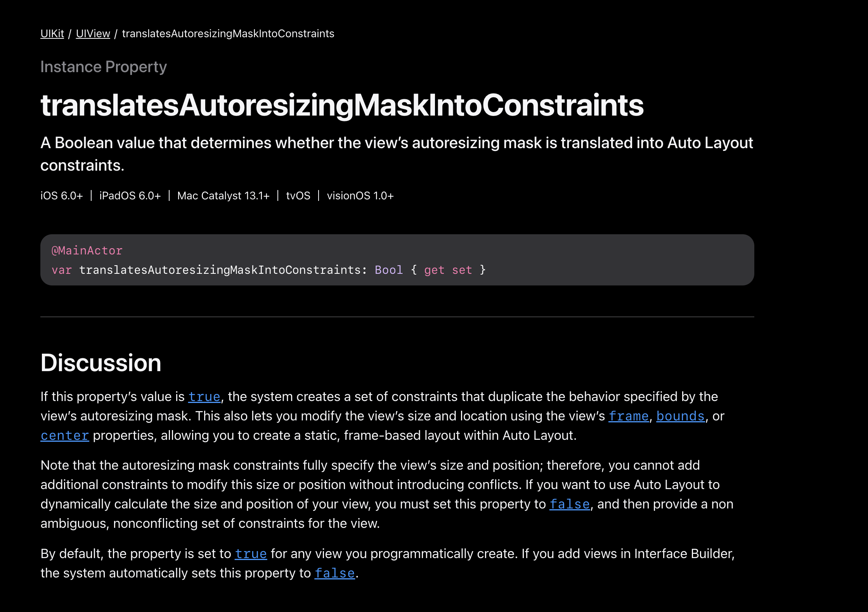Click the Bool type in the declaration
The height and width of the screenshot is (612, 868).
click(x=388, y=270)
